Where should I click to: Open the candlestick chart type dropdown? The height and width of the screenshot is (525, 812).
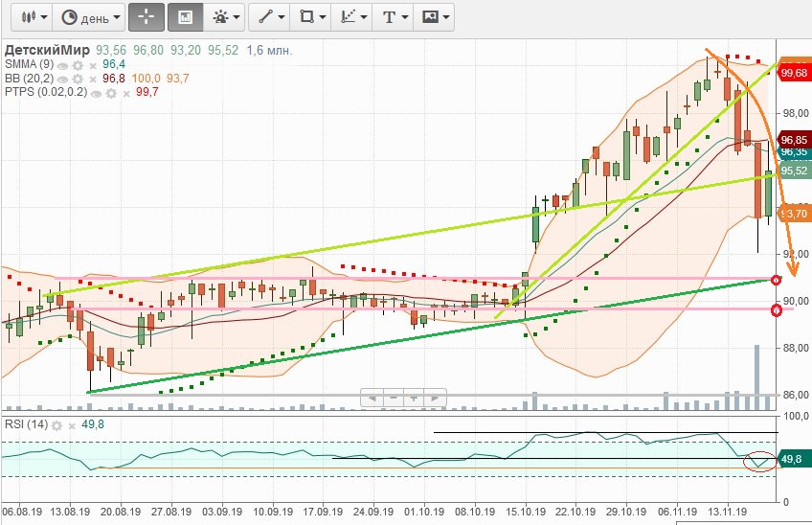click(33, 17)
